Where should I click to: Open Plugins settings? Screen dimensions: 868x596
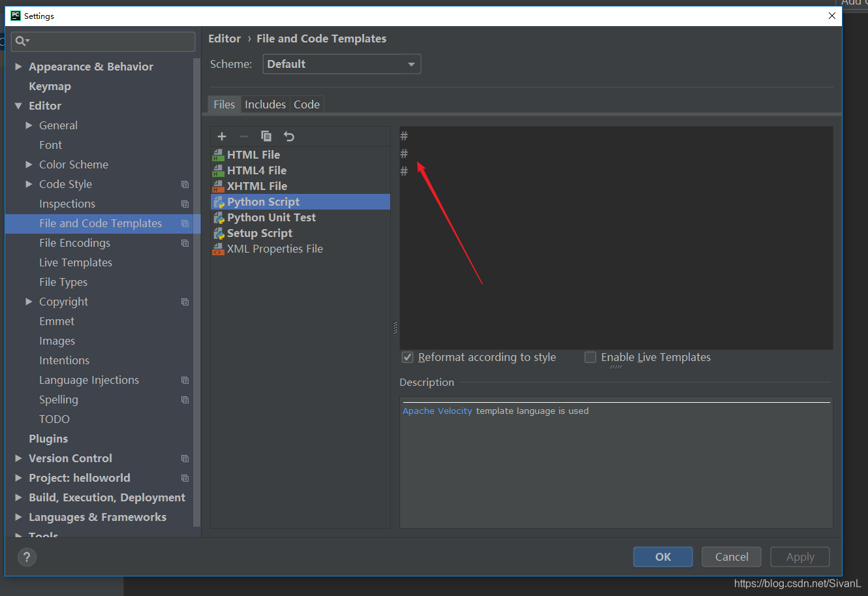(48, 439)
